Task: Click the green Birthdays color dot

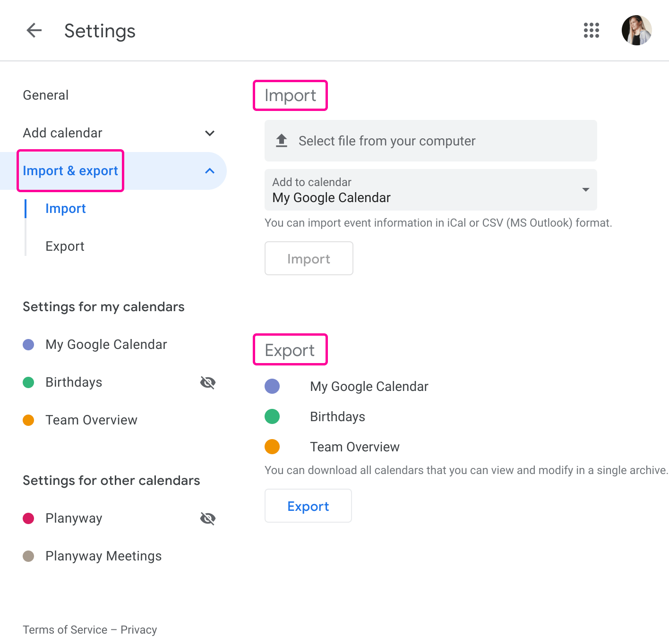Action: pos(28,382)
